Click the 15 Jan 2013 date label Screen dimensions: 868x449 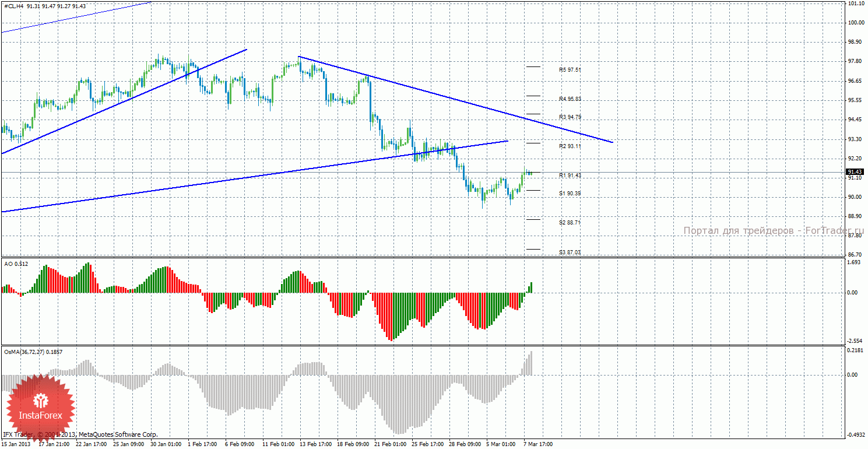[16, 444]
